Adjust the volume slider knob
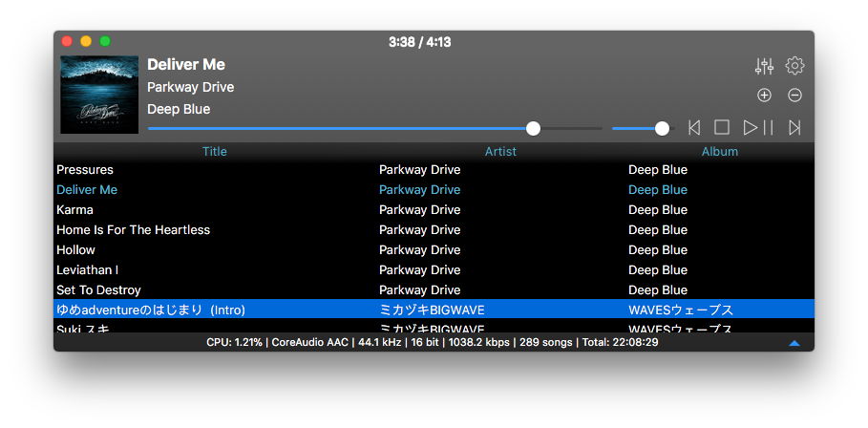The height and width of the screenshot is (428, 868). [x=662, y=128]
